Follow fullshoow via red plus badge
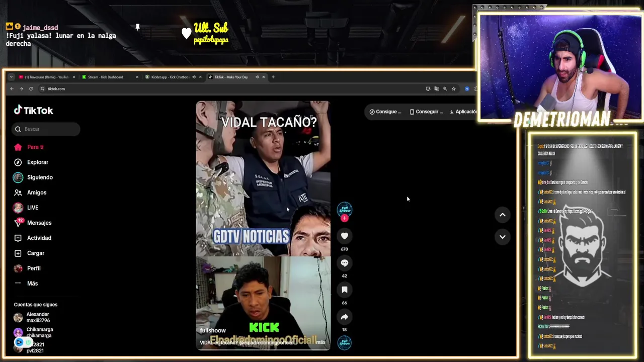The image size is (644, 362). 345,218
